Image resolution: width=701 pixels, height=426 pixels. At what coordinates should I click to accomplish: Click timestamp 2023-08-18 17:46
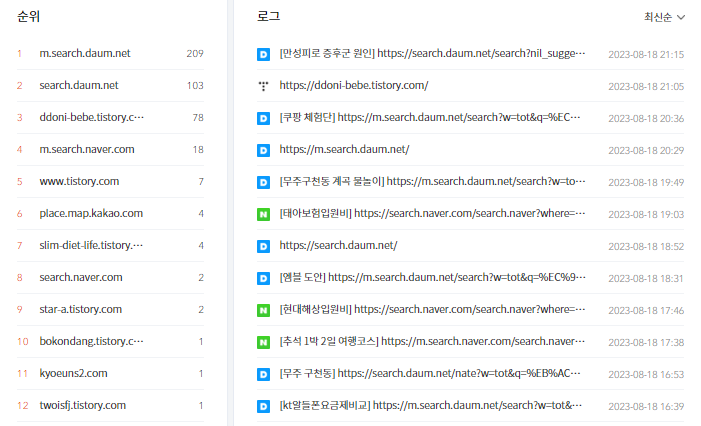tap(646, 311)
